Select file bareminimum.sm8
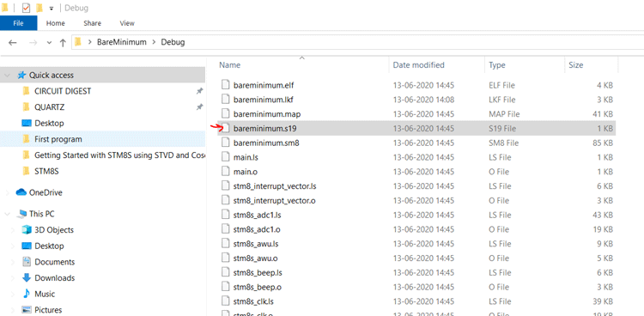This screenshot has height=316, width=644. point(266,143)
